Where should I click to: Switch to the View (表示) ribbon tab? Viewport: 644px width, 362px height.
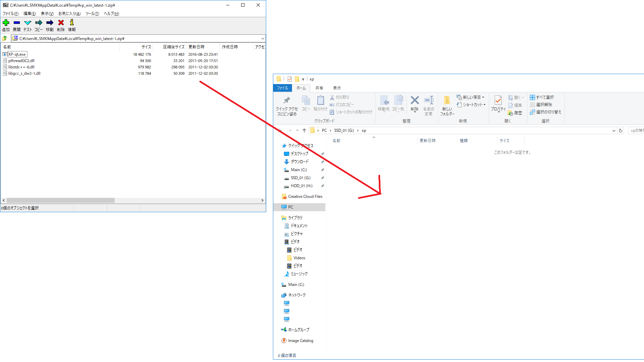point(337,88)
